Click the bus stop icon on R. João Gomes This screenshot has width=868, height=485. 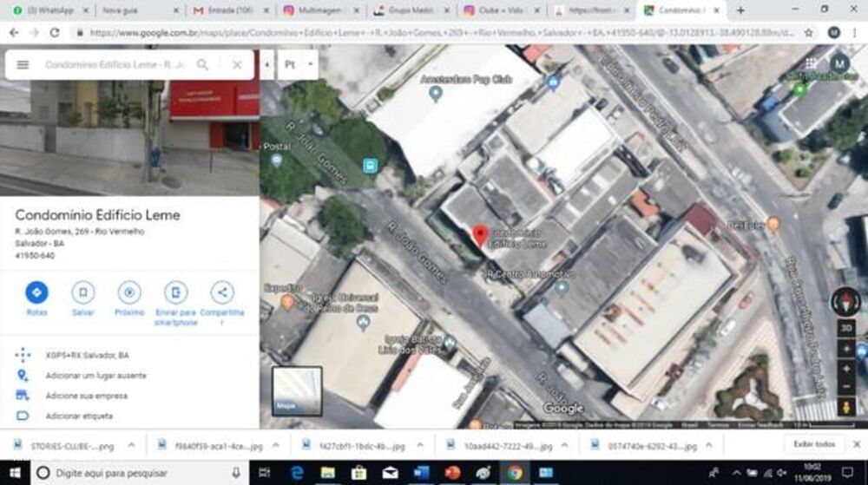pyautogui.click(x=371, y=166)
